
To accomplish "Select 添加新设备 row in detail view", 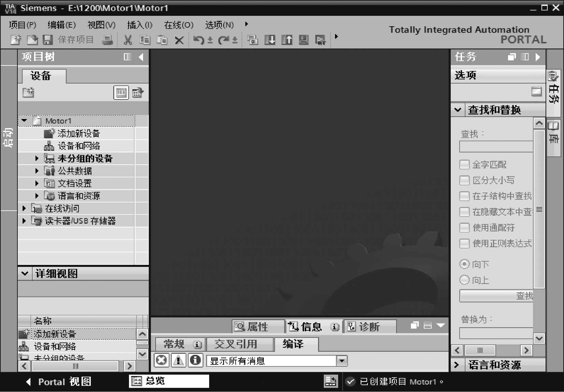I will pyautogui.click(x=77, y=334).
